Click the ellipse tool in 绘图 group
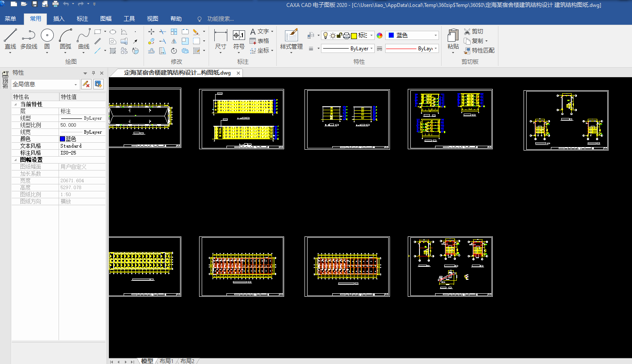Viewport: 632px width, 364px height. tap(113, 32)
